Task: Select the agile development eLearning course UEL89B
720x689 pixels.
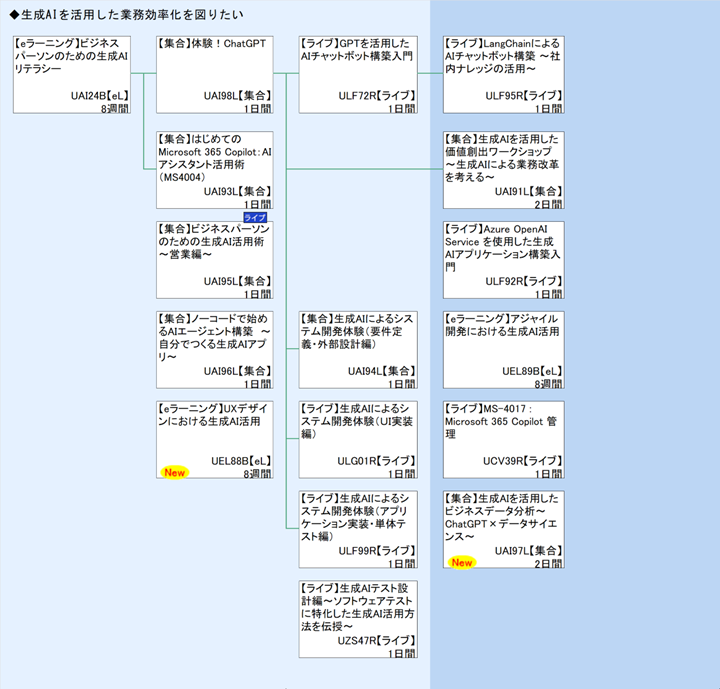Action: pyautogui.click(x=504, y=350)
